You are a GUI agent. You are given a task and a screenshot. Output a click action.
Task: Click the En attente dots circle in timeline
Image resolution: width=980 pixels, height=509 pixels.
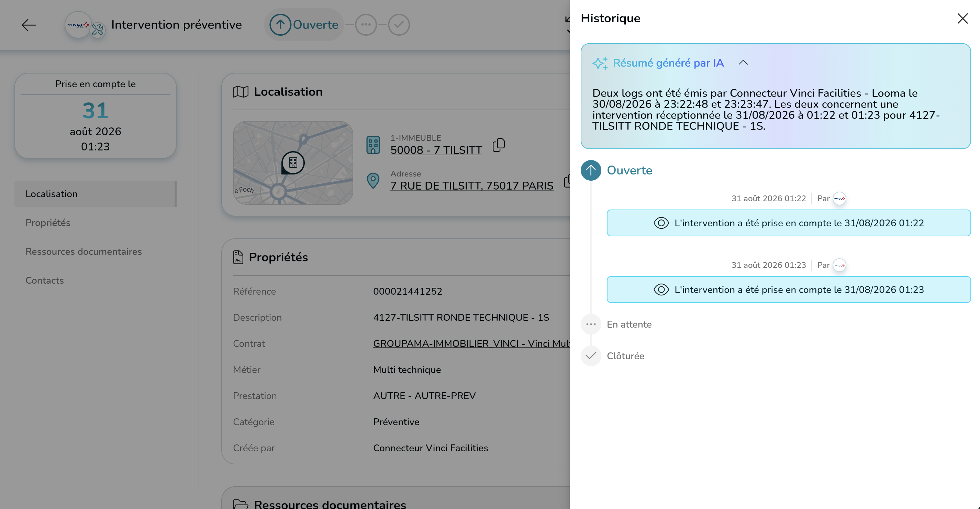591,324
